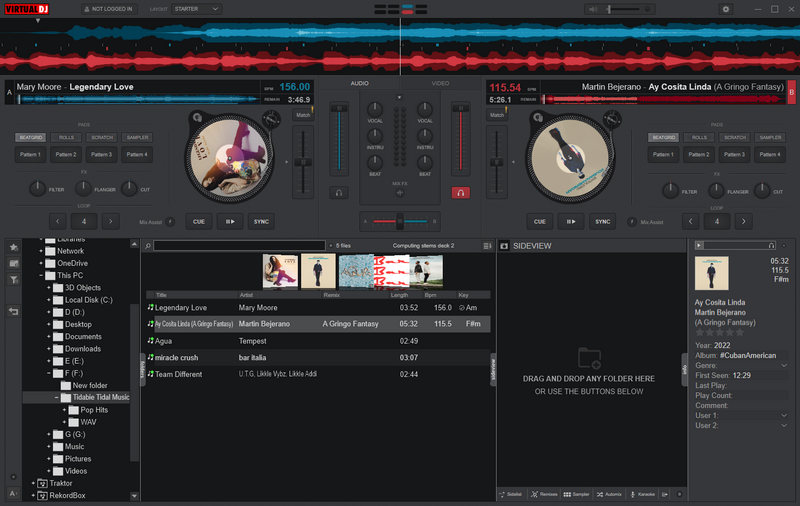Click play/pause on the left deck
The image size is (800, 506).
pos(230,221)
